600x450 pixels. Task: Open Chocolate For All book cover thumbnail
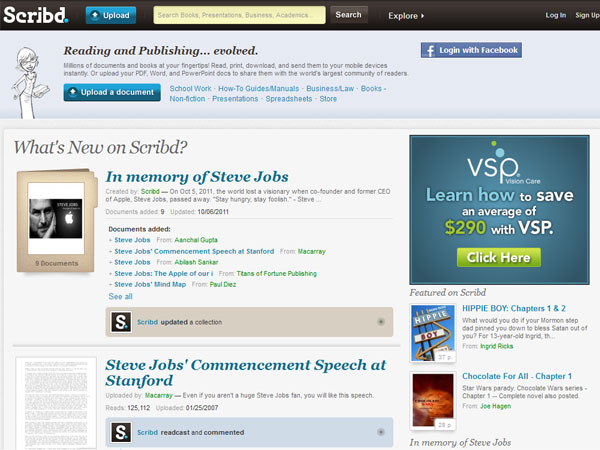[433, 401]
